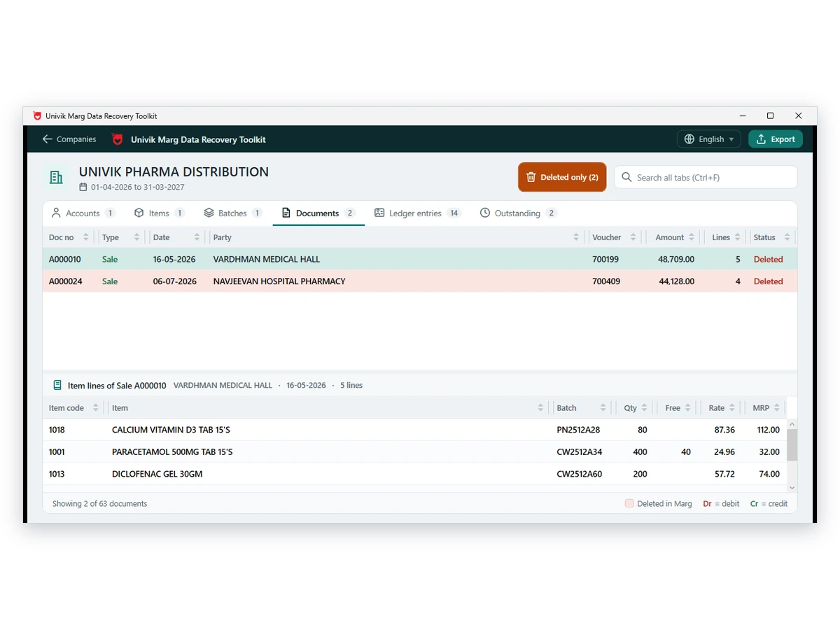Click scrollbar down arrow in item lines
Image resolution: width=840 pixels, height=630 pixels.
(x=792, y=487)
